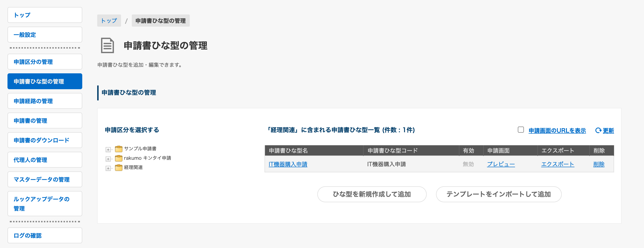The width and height of the screenshot is (644, 248).
Task: Click the エクスポート link in row
Action: [558, 164]
